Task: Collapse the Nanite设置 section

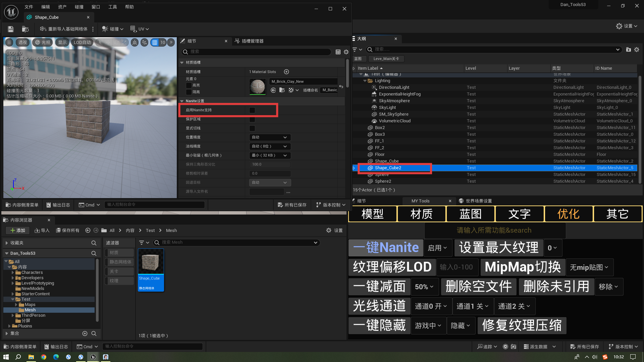Action: pos(182,101)
